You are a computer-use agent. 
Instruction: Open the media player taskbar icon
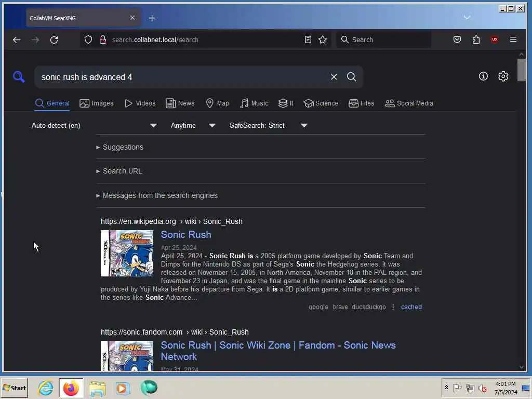[x=123, y=388]
